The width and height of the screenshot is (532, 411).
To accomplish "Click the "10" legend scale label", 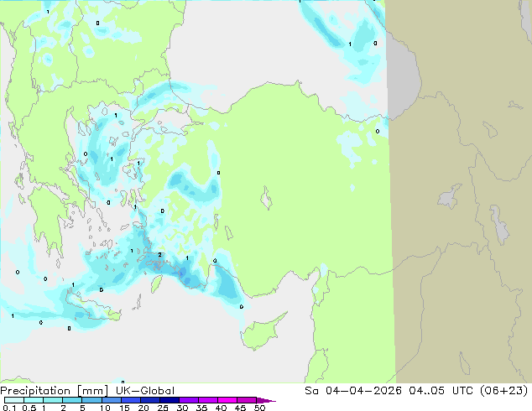I will tap(105, 408).
